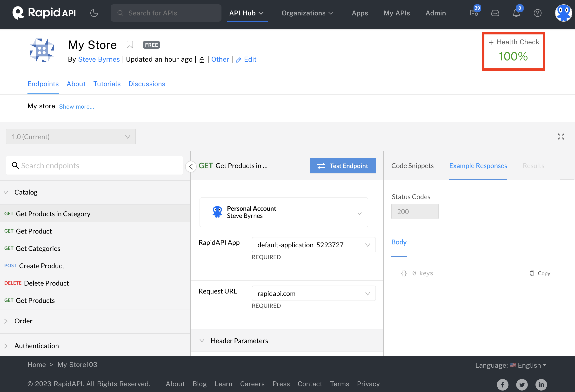Open Steve Byrnes profile link
Screen dimensions: 575x392
click(99, 59)
